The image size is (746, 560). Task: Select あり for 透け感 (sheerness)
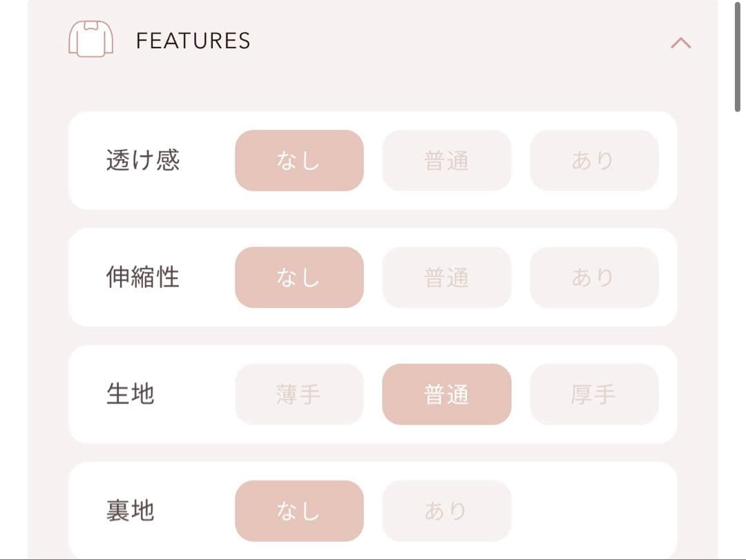coord(594,160)
